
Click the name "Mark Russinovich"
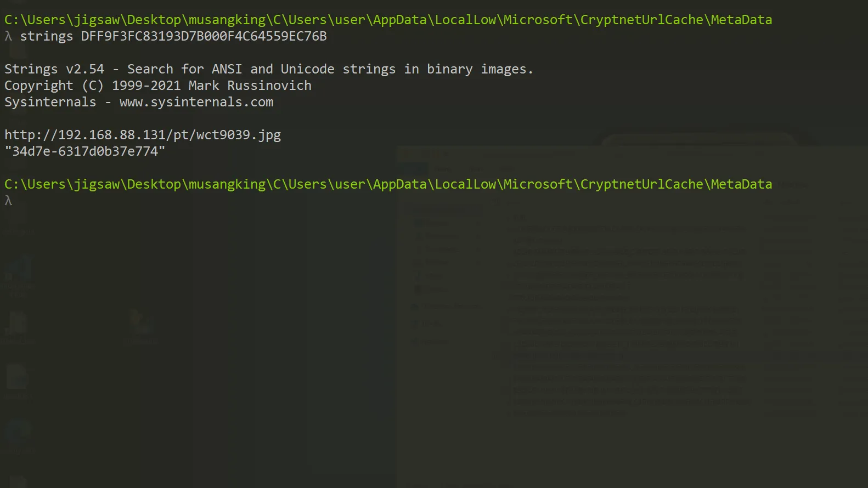coord(250,86)
